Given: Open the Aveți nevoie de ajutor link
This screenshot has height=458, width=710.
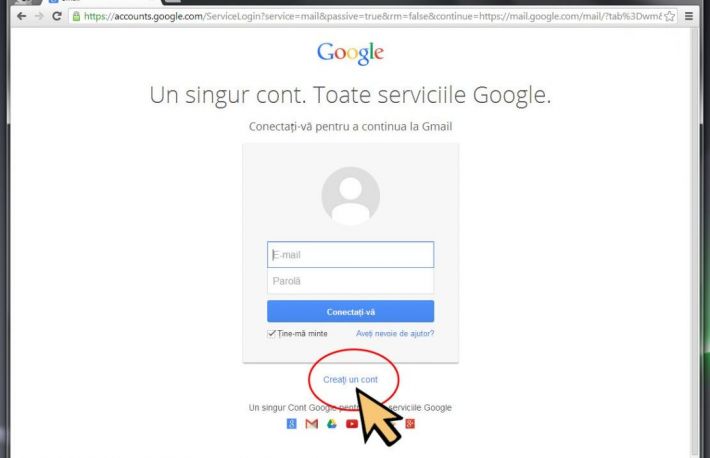Looking at the screenshot, I should pos(395,333).
